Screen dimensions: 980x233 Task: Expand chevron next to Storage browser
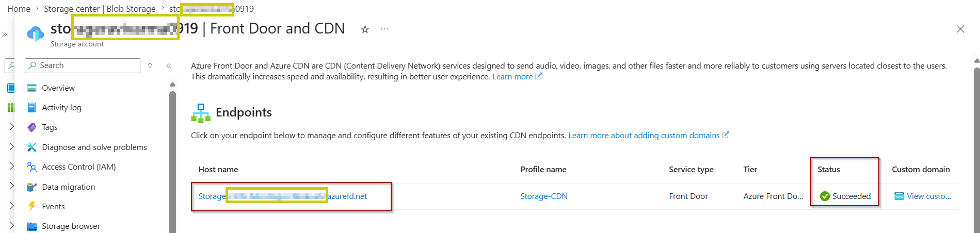[11, 225]
